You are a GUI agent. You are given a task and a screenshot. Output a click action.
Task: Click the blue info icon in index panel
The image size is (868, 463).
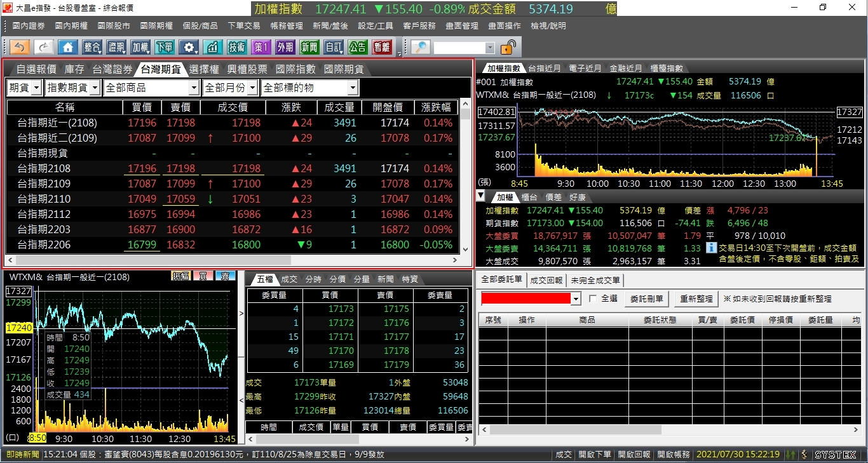[712, 248]
